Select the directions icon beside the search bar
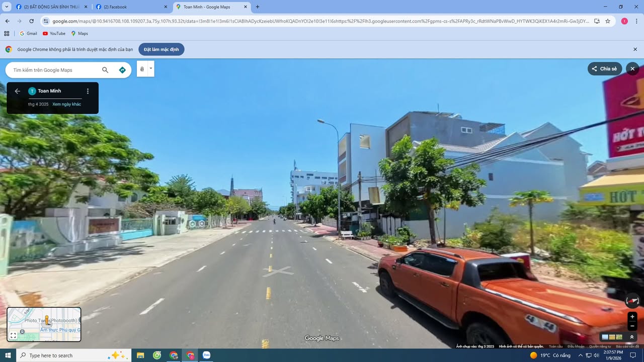 122,70
